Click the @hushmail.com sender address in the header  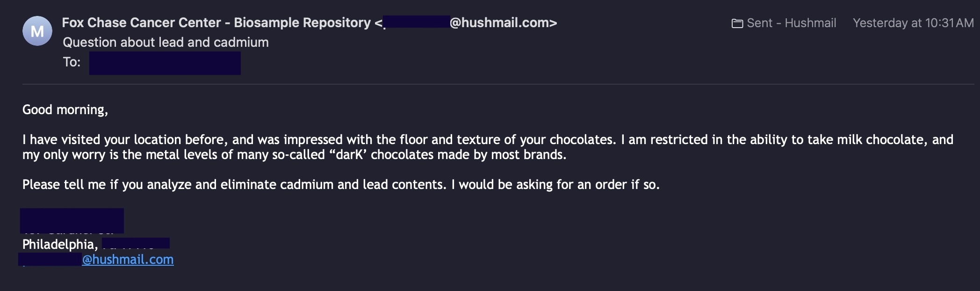point(503,22)
